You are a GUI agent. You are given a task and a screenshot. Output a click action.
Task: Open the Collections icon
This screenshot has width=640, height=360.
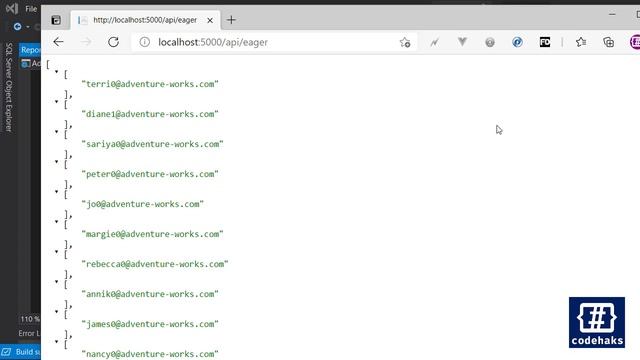[x=608, y=42]
